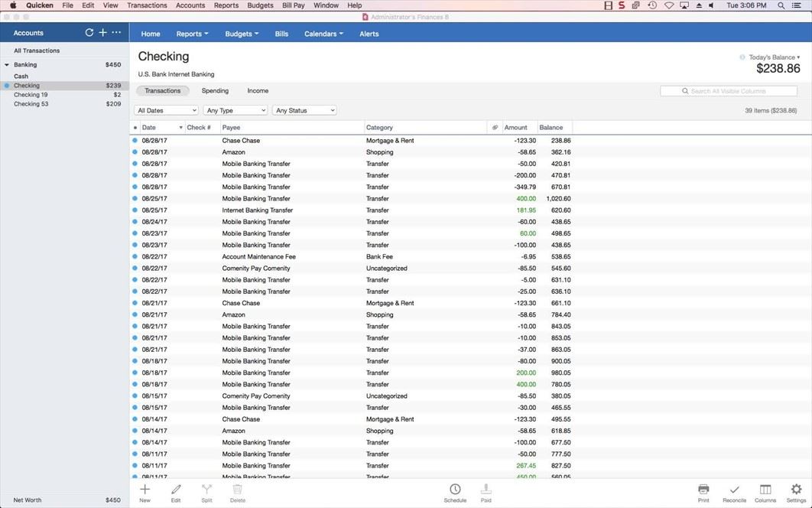Viewport: 812px width, 508px height.
Task: Open the Any Type filter dropdown
Action: pyautogui.click(x=235, y=111)
